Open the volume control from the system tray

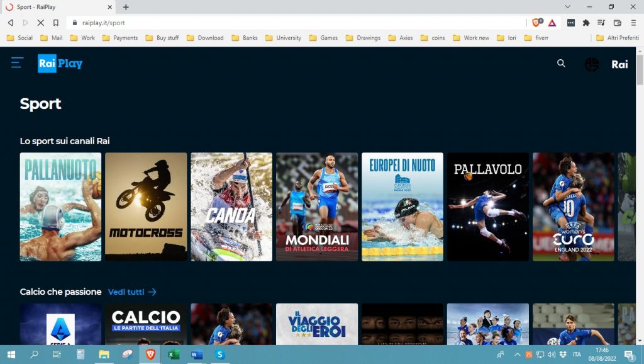click(552, 355)
